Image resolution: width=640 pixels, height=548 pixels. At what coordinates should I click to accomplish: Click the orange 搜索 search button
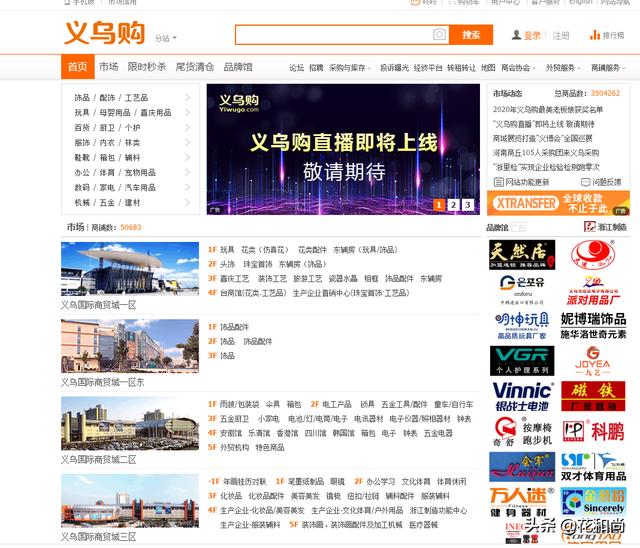tap(471, 35)
